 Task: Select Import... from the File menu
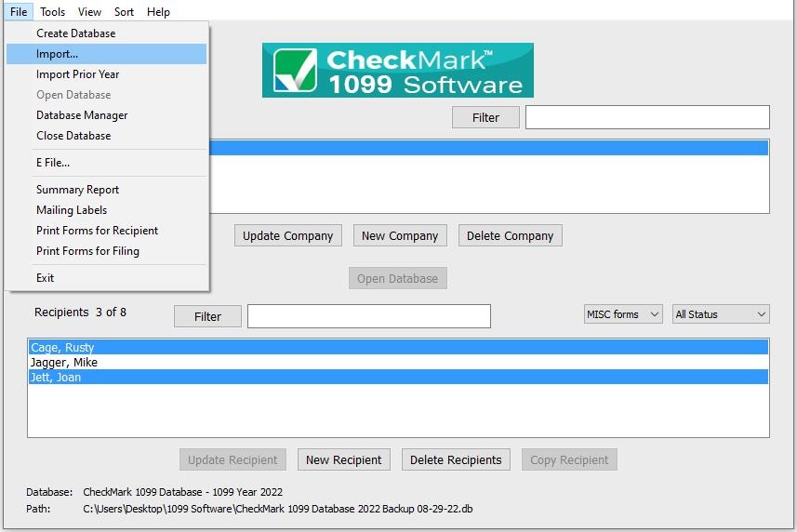(58, 54)
